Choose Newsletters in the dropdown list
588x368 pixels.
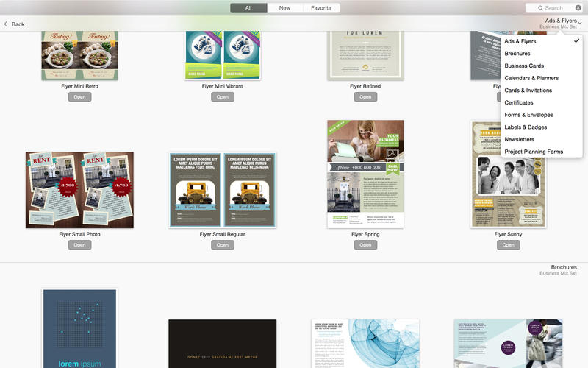pos(520,139)
